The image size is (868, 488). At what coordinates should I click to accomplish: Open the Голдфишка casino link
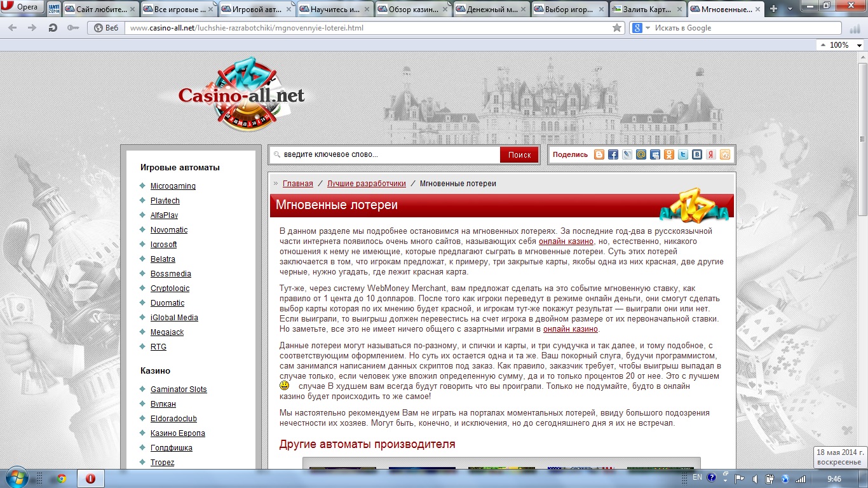[172, 448]
